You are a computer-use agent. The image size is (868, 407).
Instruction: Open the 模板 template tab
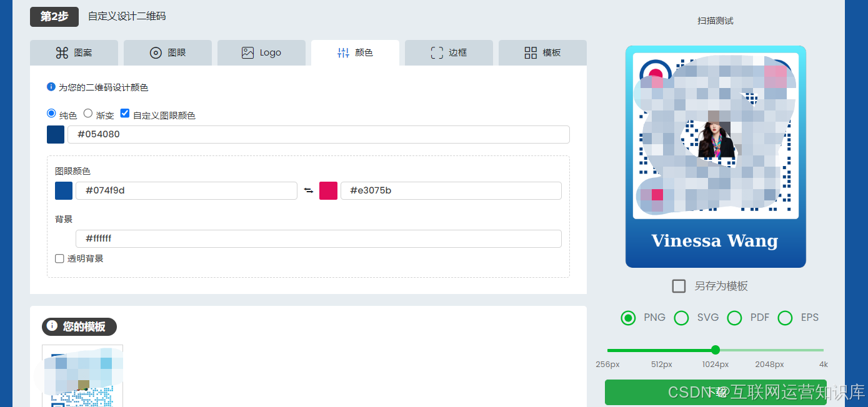coord(542,53)
